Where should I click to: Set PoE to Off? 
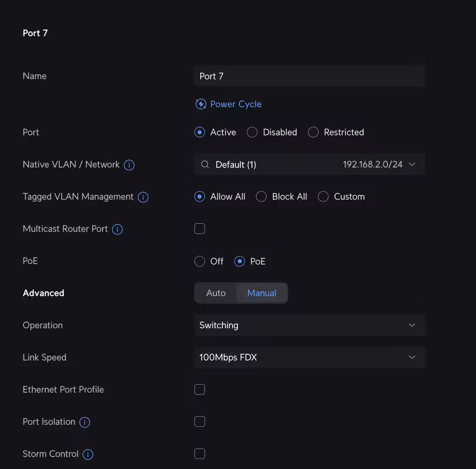tap(199, 261)
